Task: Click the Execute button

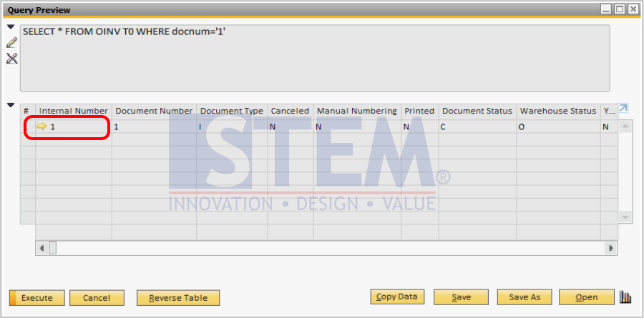Action: pos(36,298)
